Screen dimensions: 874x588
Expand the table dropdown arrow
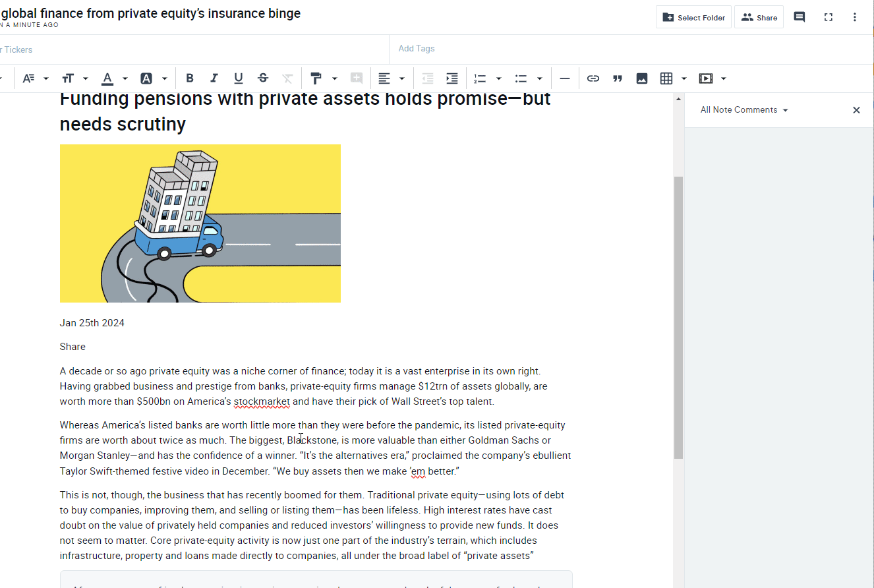point(684,78)
